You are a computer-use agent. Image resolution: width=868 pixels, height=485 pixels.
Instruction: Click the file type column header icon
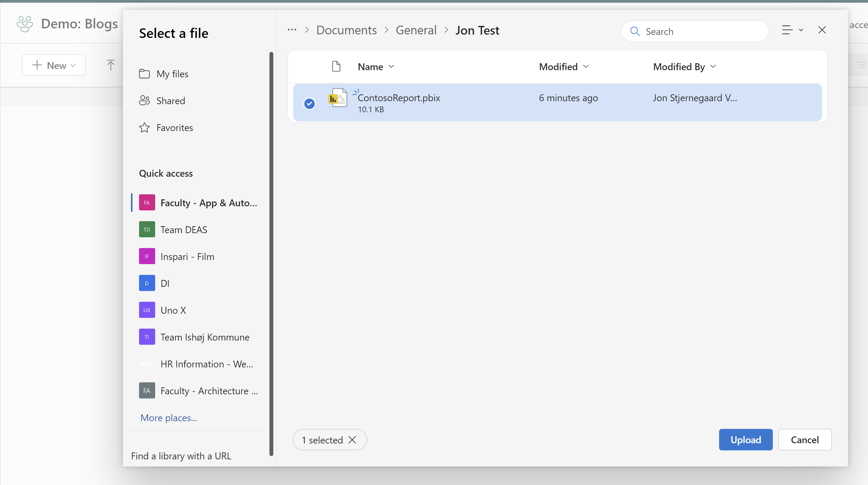coord(336,66)
